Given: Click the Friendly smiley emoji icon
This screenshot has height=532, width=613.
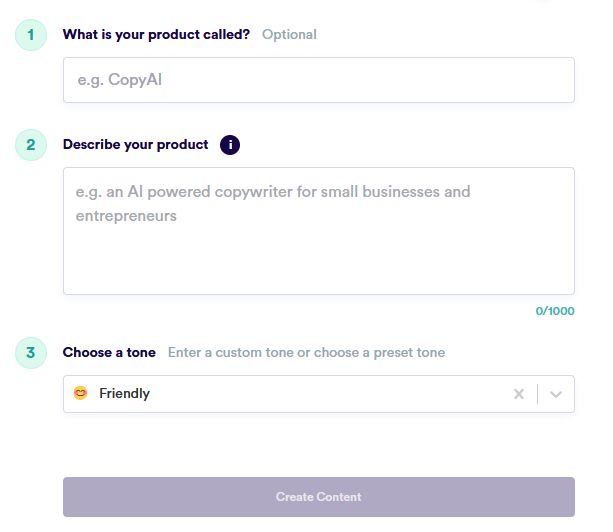Looking at the screenshot, I should point(81,393).
